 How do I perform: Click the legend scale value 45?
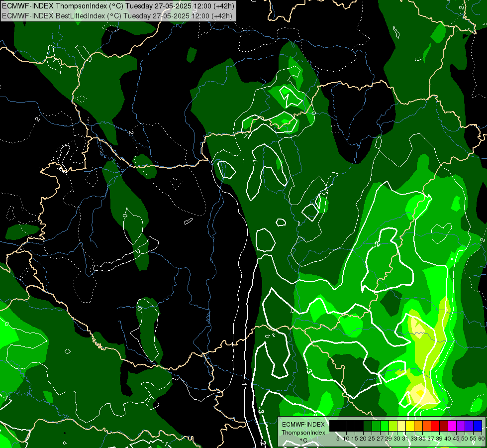(456, 439)
